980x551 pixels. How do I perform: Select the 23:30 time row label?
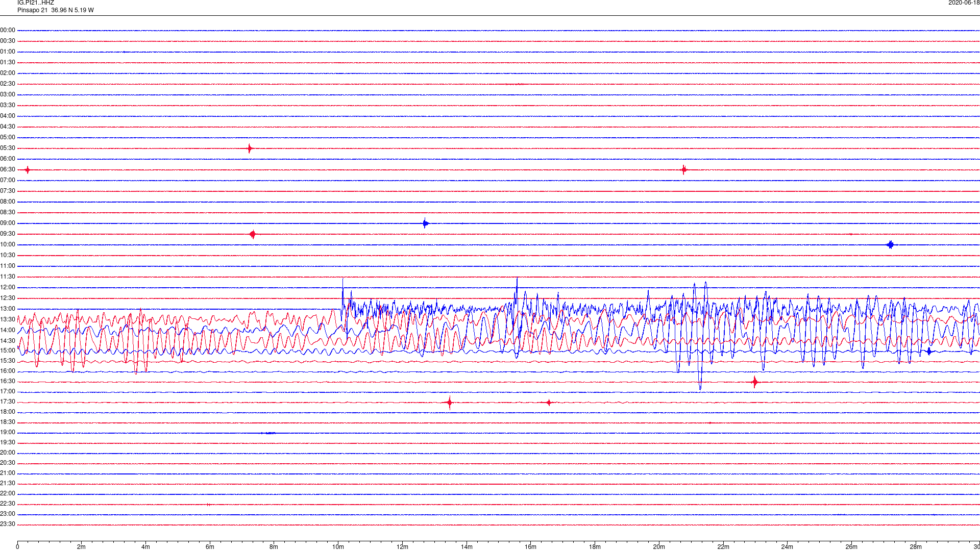(8, 524)
